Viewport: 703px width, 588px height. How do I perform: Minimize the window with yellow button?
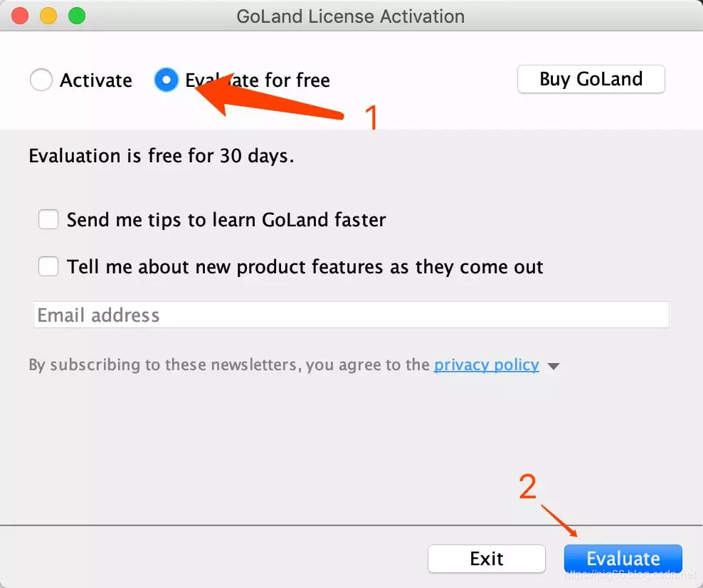point(48,16)
